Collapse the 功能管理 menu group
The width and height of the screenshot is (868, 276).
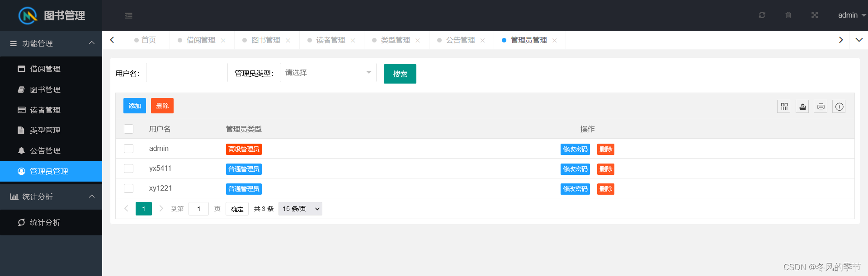(x=51, y=43)
